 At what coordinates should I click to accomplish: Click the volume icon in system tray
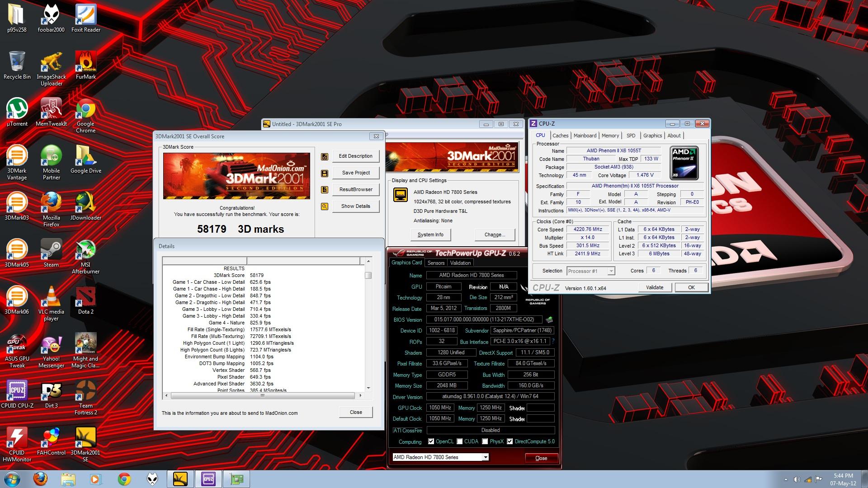click(x=797, y=479)
